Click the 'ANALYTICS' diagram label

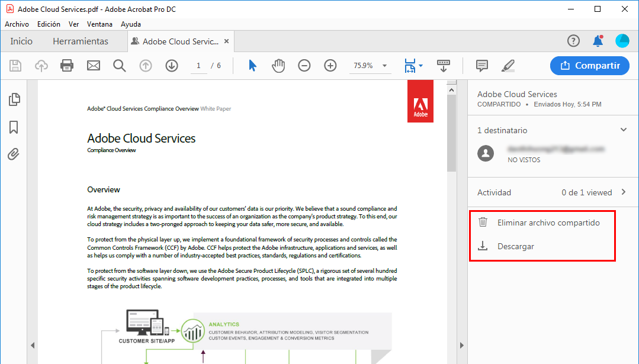pos(224,324)
